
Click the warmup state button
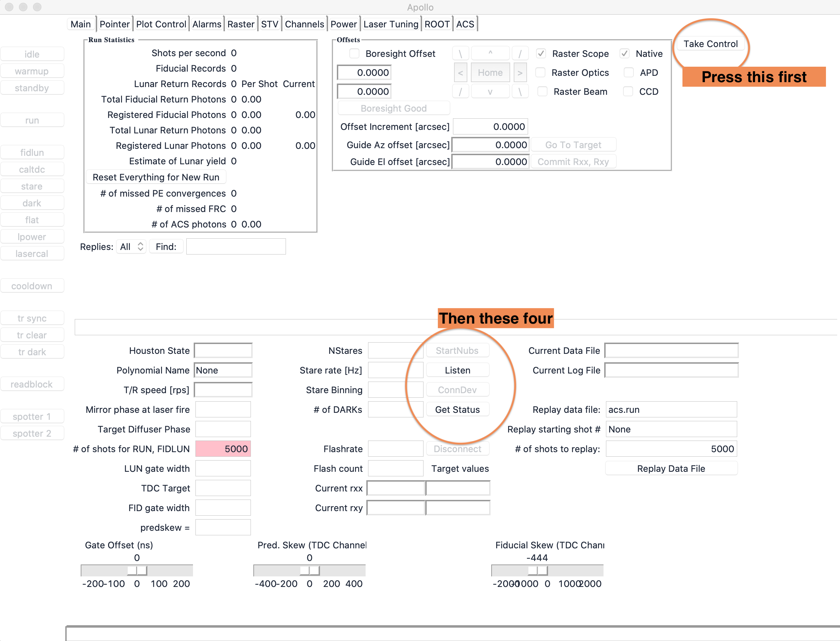coord(32,71)
